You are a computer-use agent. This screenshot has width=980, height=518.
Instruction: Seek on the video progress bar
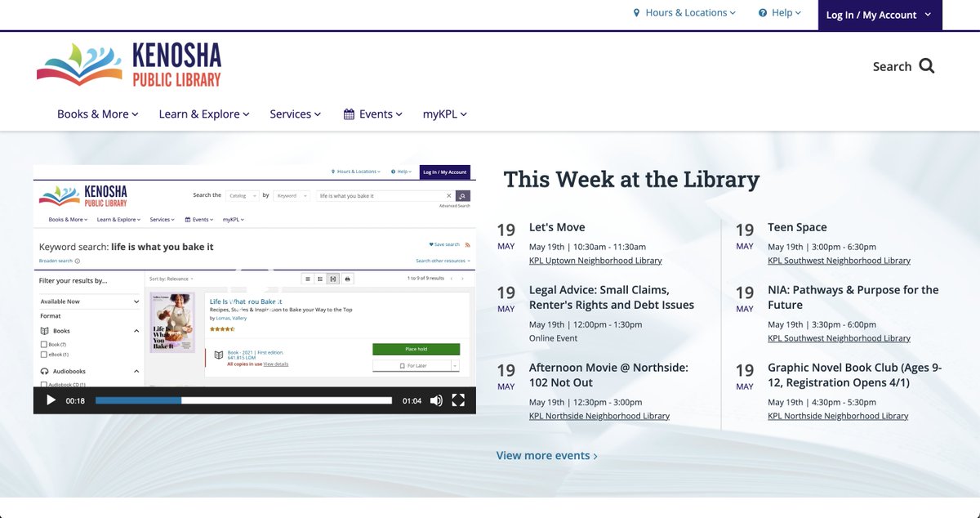pyautogui.click(x=244, y=400)
